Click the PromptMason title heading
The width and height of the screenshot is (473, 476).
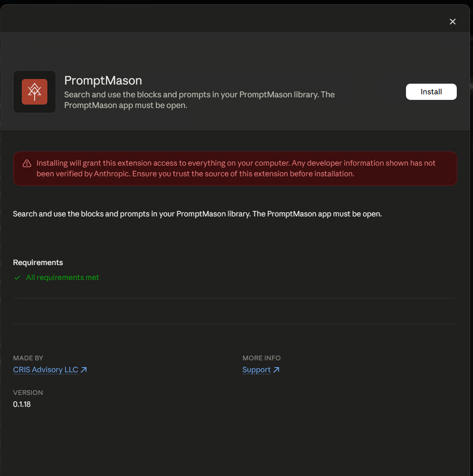[103, 81]
